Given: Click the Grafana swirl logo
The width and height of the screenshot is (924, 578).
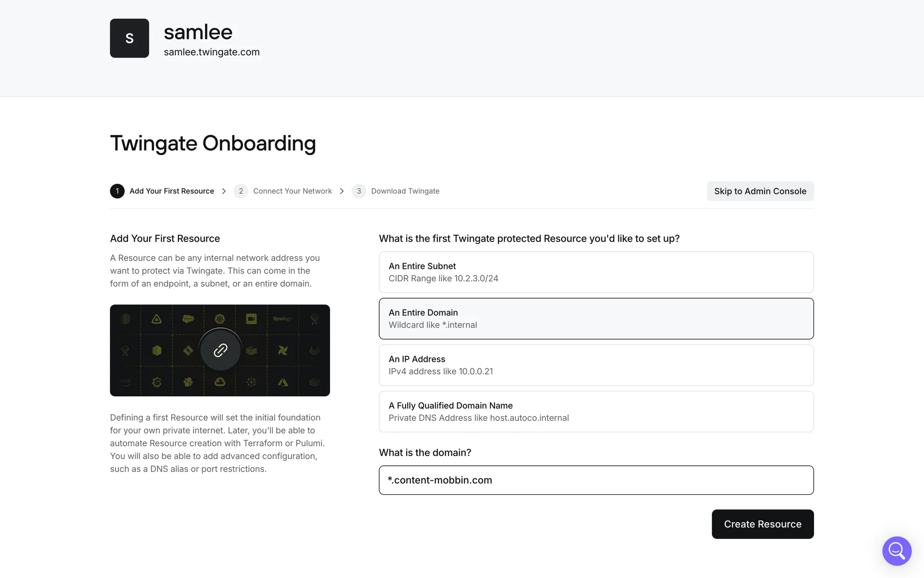Looking at the screenshot, I should point(156,382).
